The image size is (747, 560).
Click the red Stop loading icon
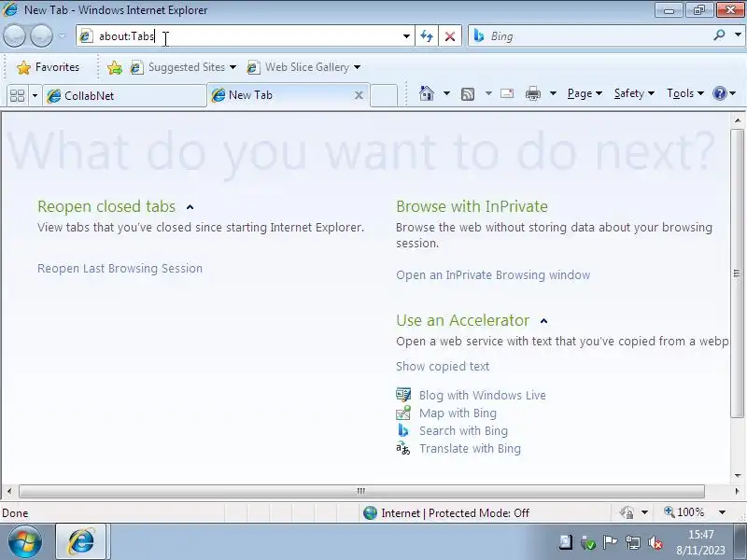450,36
